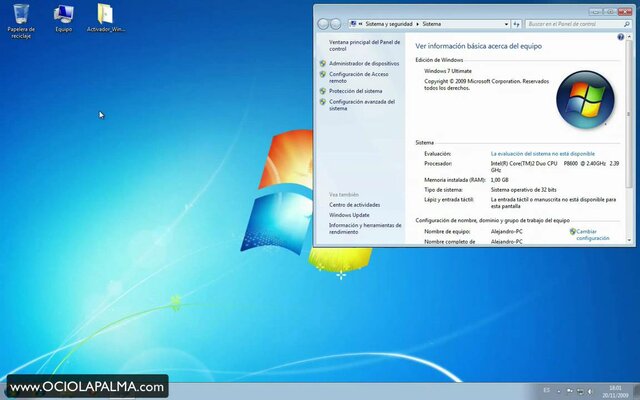Click the 1,00 GB memory value

499,180
